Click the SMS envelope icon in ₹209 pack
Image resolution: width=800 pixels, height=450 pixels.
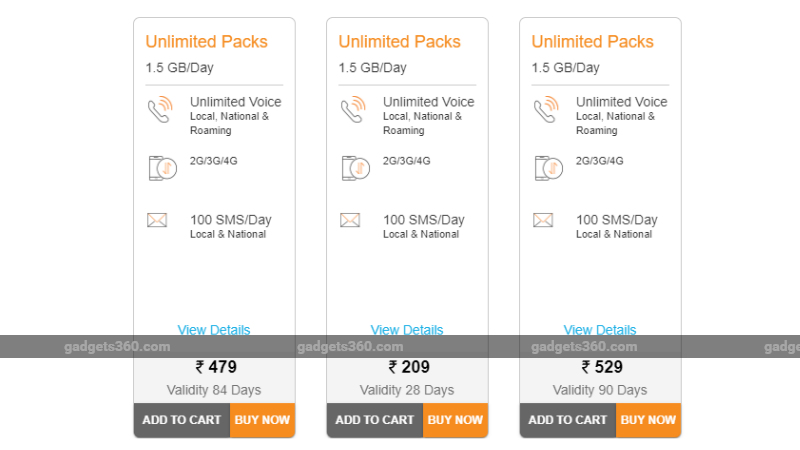coord(350,220)
